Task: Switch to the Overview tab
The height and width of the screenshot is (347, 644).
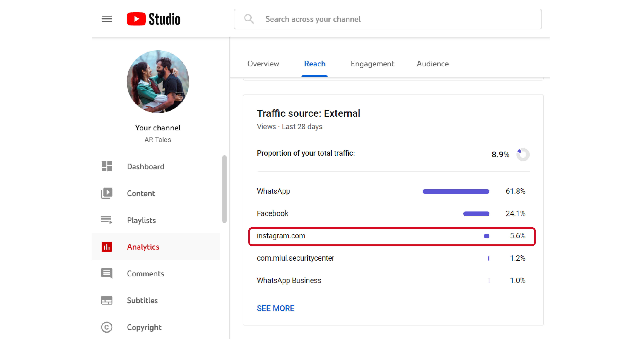Action: [263, 64]
